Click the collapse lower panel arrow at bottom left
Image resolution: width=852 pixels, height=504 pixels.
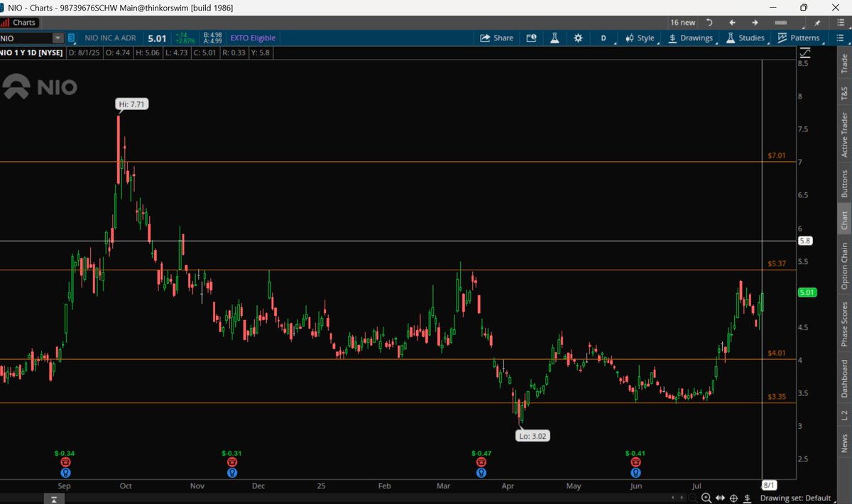pyautogui.click(x=54, y=499)
